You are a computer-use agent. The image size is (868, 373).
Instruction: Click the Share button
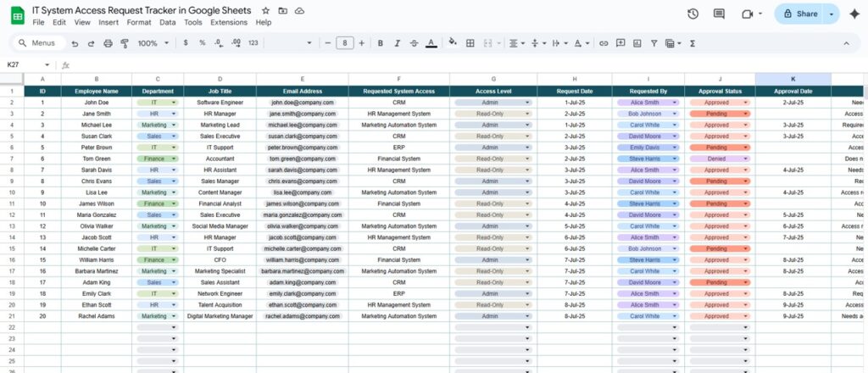(x=800, y=14)
